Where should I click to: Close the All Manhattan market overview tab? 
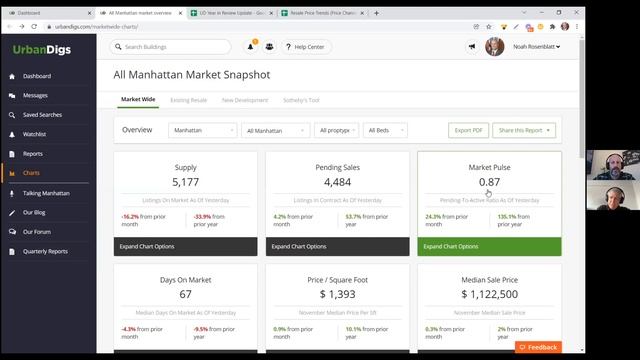point(180,13)
